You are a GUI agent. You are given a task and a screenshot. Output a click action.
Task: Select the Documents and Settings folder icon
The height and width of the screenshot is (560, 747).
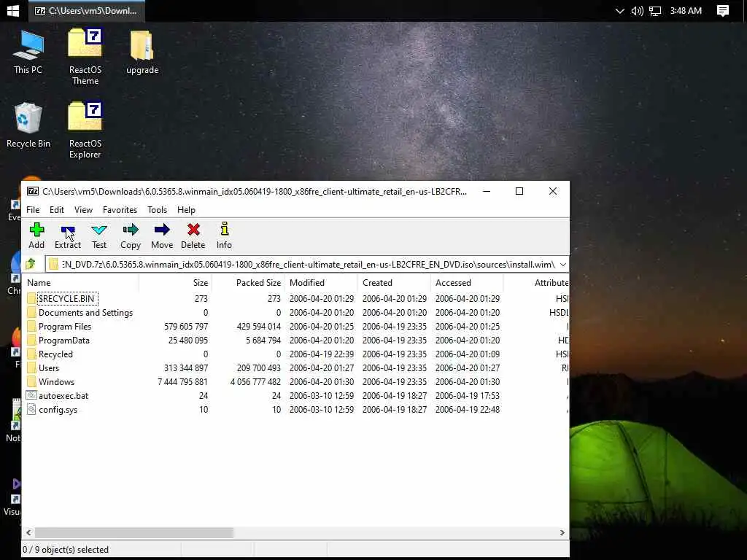[x=31, y=312]
